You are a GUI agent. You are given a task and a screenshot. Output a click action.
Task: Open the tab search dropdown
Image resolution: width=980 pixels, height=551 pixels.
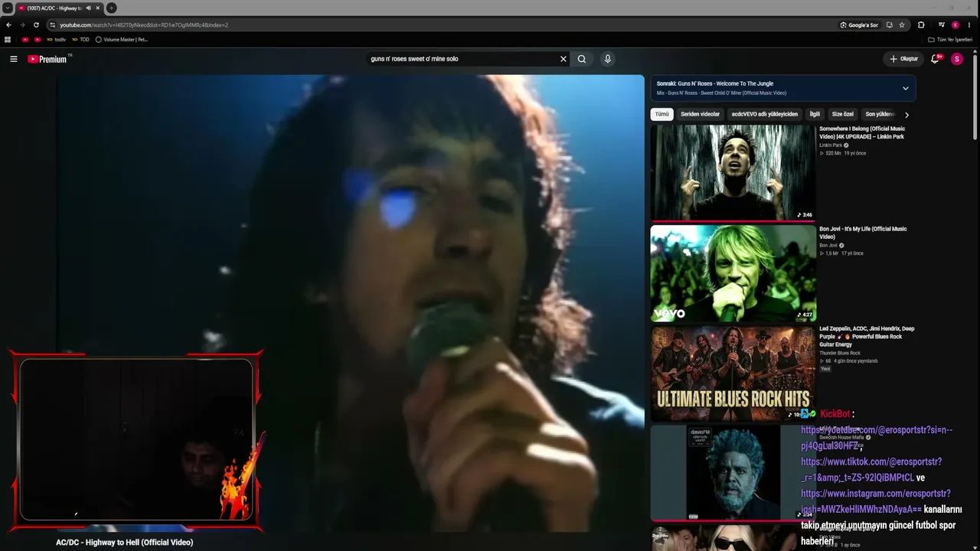[7, 8]
